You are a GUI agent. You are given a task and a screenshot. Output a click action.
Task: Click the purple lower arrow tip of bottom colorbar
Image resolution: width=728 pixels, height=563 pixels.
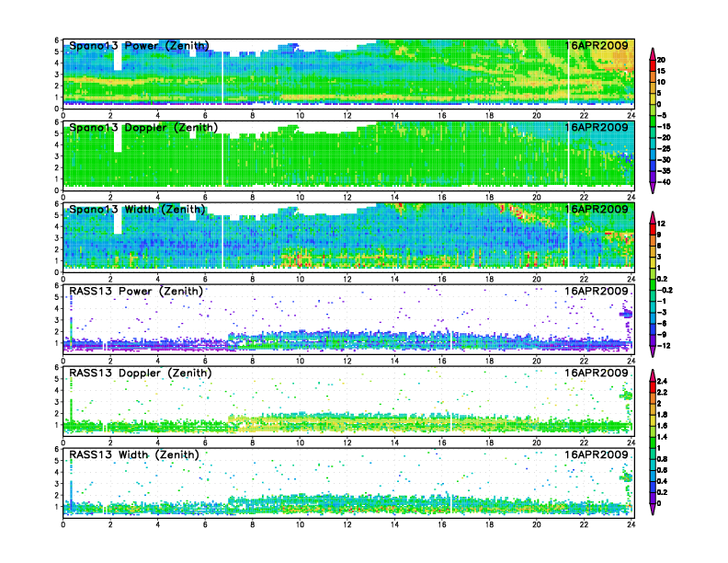tap(653, 510)
